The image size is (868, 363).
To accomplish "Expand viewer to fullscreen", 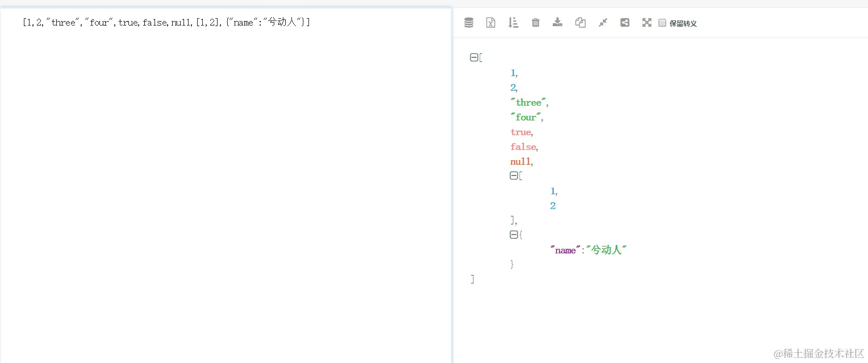I will click(646, 23).
